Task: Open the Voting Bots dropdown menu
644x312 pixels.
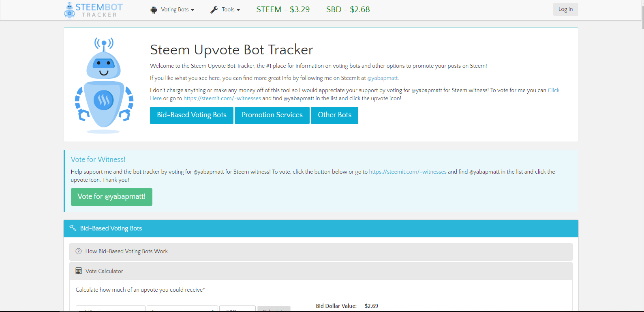Action: (x=172, y=10)
